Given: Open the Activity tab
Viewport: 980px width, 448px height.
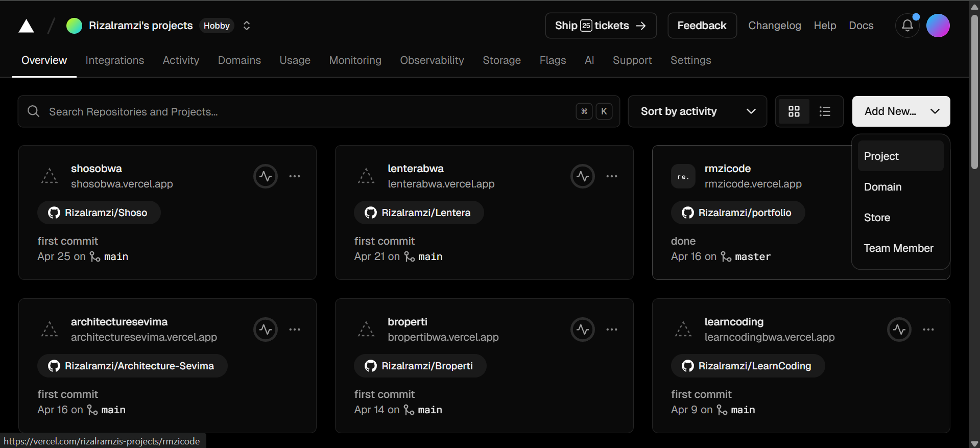Looking at the screenshot, I should (x=181, y=60).
